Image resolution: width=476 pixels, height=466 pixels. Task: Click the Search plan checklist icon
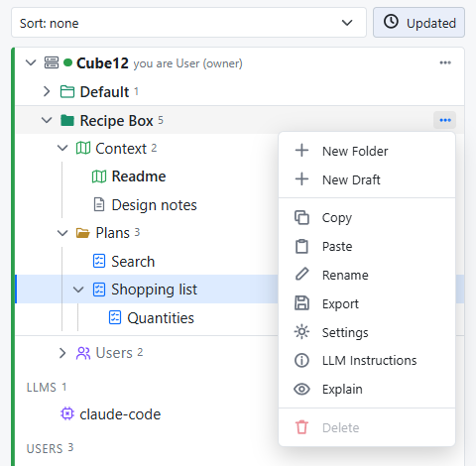pyautogui.click(x=99, y=261)
